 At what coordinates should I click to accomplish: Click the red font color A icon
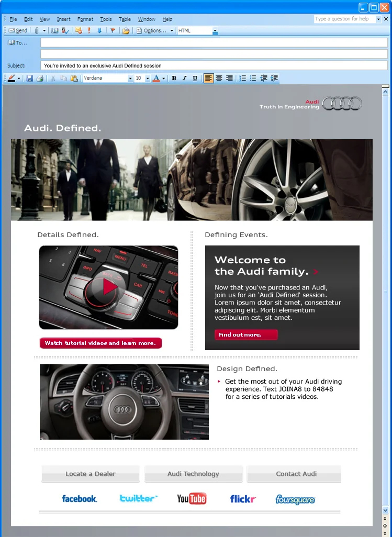pyautogui.click(x=156, y=78)
